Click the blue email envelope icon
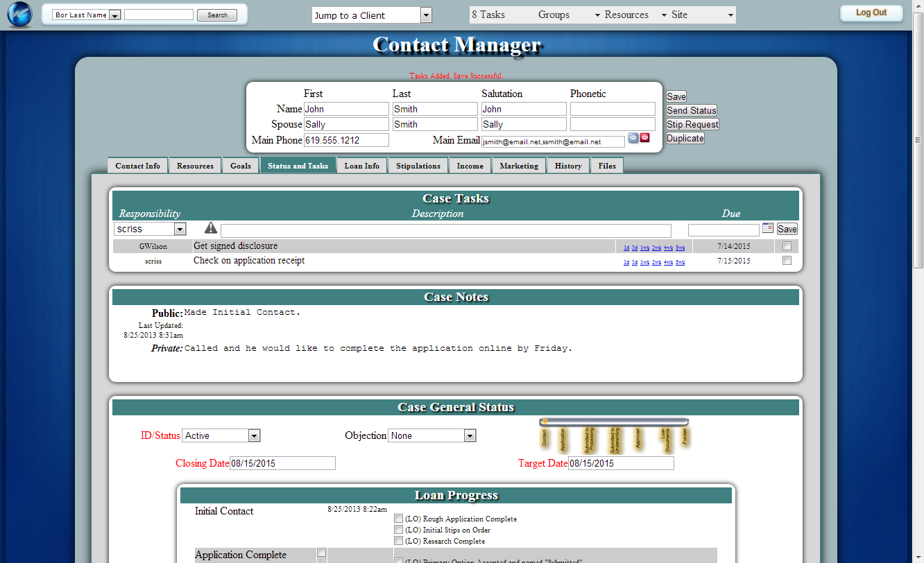Screen dimensions: 924x563 (x=633, y=138)
